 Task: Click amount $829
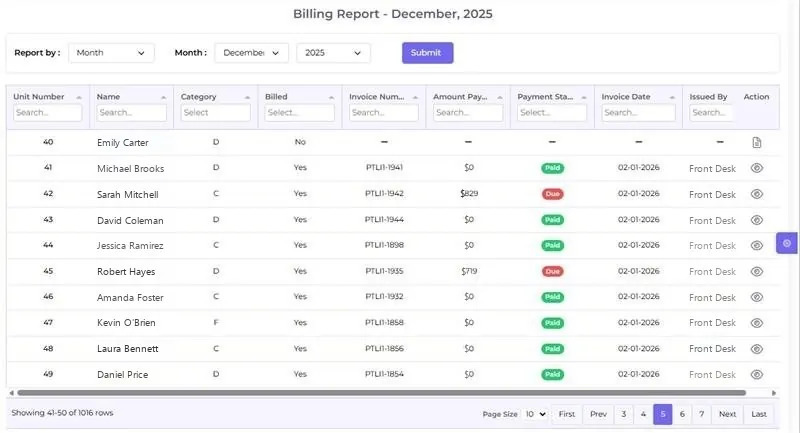469,194
